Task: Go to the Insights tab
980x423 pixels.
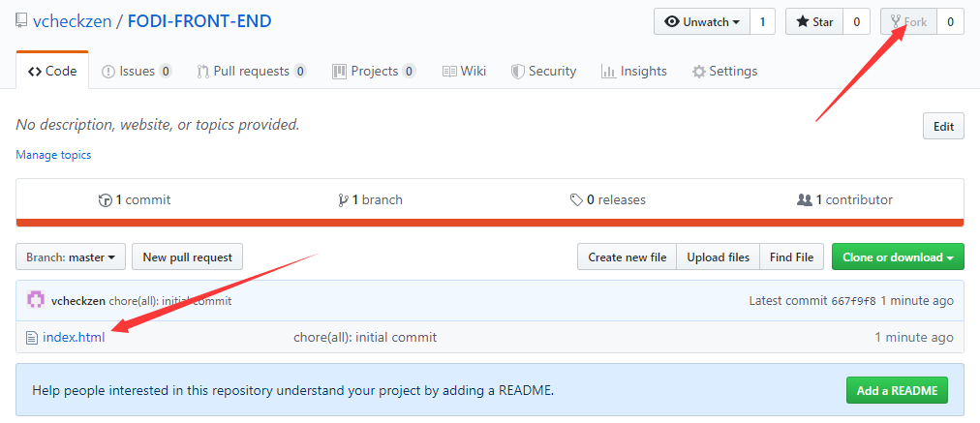Action: (x=633, y=72)
